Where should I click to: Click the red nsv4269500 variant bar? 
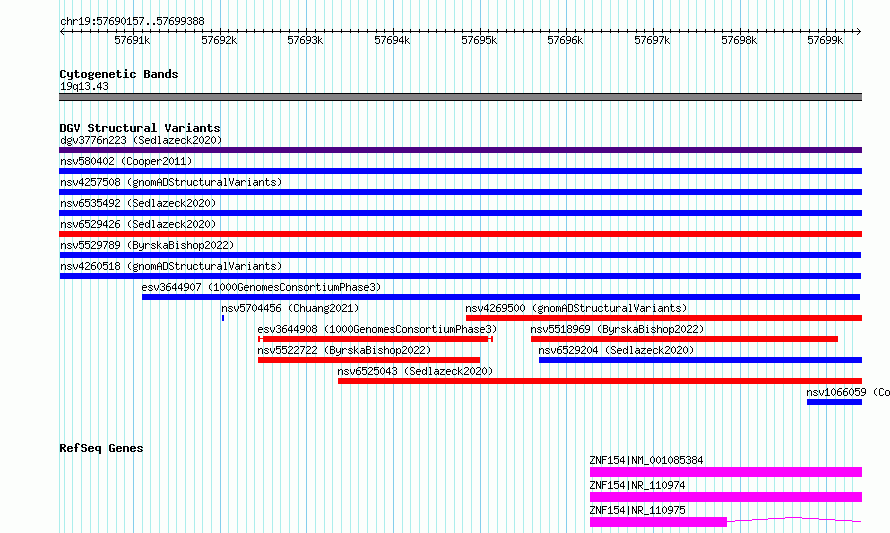click(x=664, y=318)
